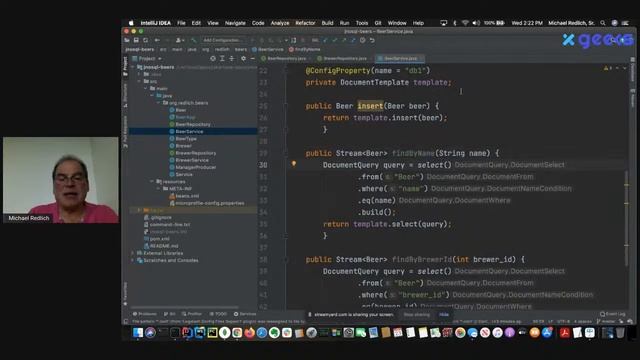Click the Back navigation arrow

click(x=157, y=40)
